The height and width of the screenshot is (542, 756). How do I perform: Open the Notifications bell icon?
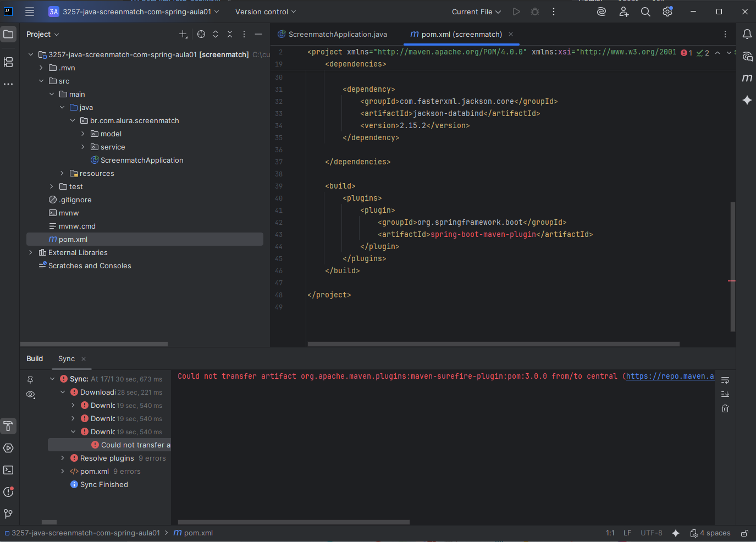coord(747,34)
